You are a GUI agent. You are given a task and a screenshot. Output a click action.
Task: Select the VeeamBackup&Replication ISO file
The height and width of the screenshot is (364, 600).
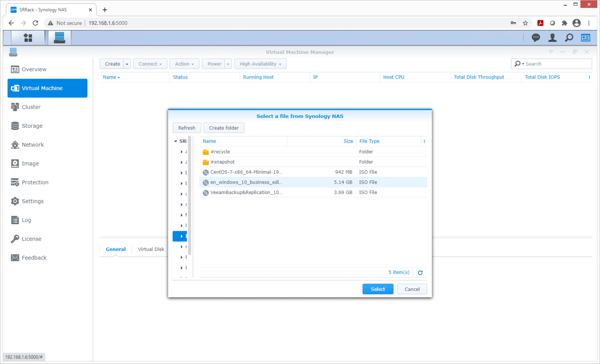click(313, 193)
